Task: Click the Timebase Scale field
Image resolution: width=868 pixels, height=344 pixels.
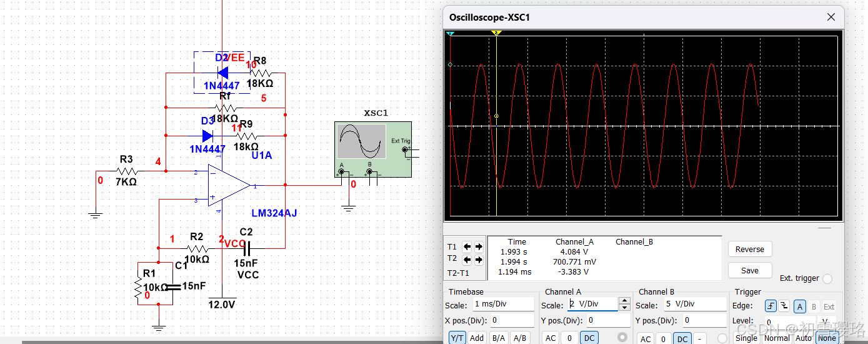Action: click(x=503, y=304)
